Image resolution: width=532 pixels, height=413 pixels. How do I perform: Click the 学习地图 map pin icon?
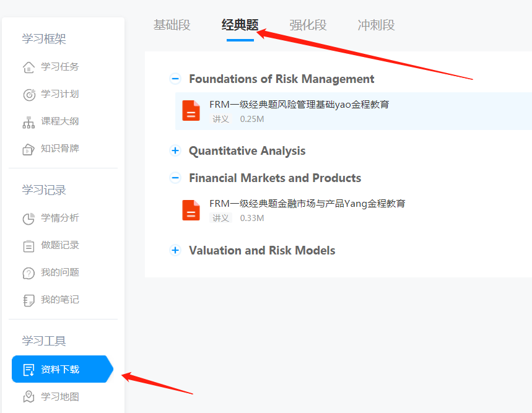pos(28,397)
